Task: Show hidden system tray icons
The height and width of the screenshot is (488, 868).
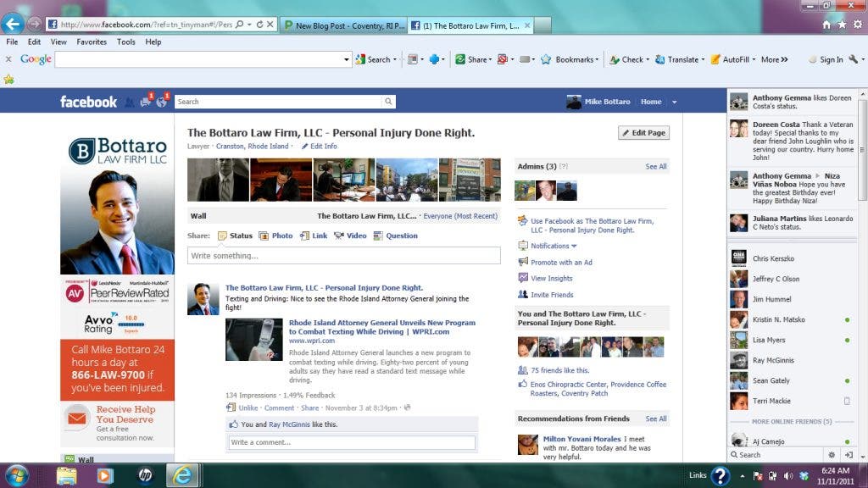Action: 742,475
